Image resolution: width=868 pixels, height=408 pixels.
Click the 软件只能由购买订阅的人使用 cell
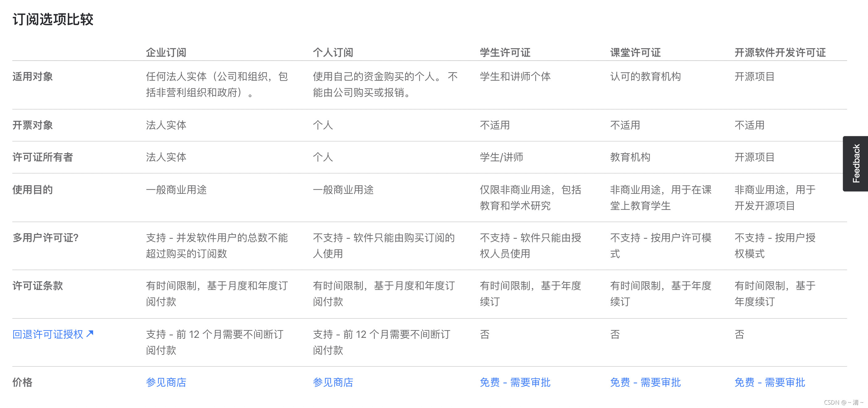[x=384, y=246]
